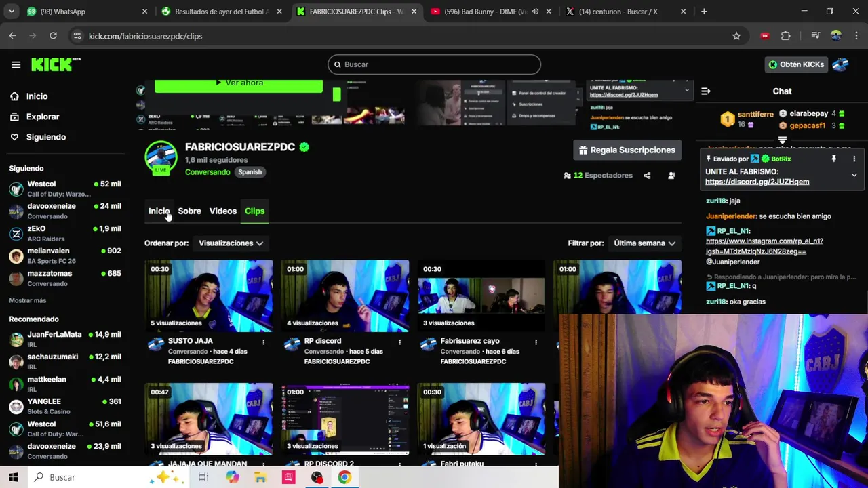868x488 pixels.
Task: Play the RP discord clip thumbnail
Action: (x=345, y=296)
